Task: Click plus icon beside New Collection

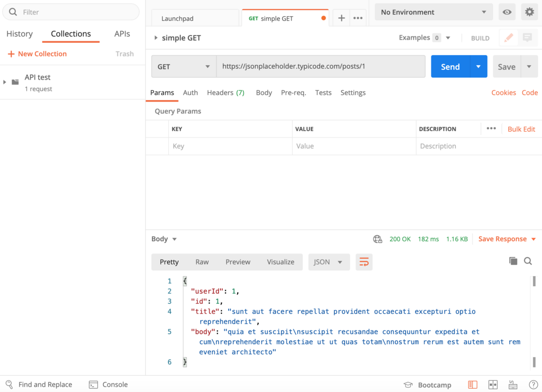Action: point(11,54)
